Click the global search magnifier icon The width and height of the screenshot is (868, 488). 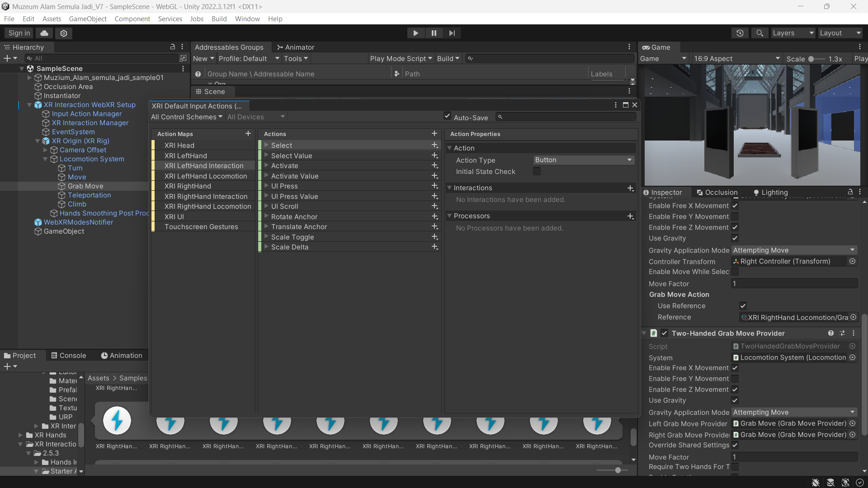point(759,33)
